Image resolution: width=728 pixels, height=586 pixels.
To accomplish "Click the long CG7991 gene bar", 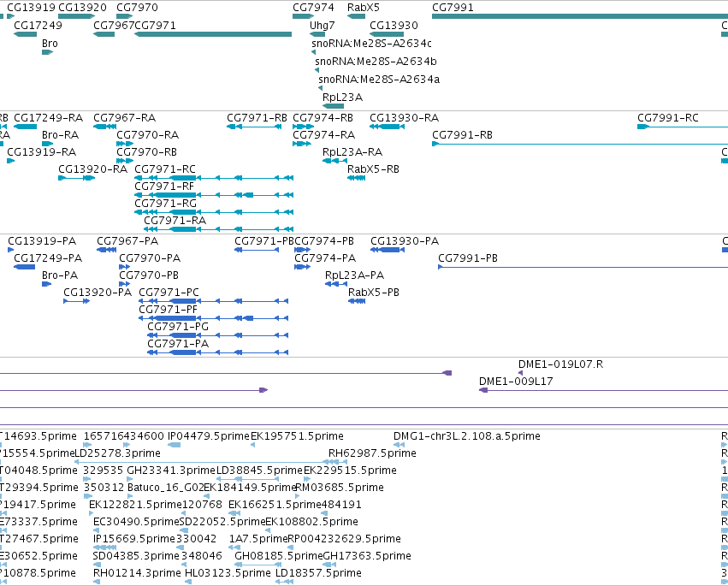I will click(580, 16).
